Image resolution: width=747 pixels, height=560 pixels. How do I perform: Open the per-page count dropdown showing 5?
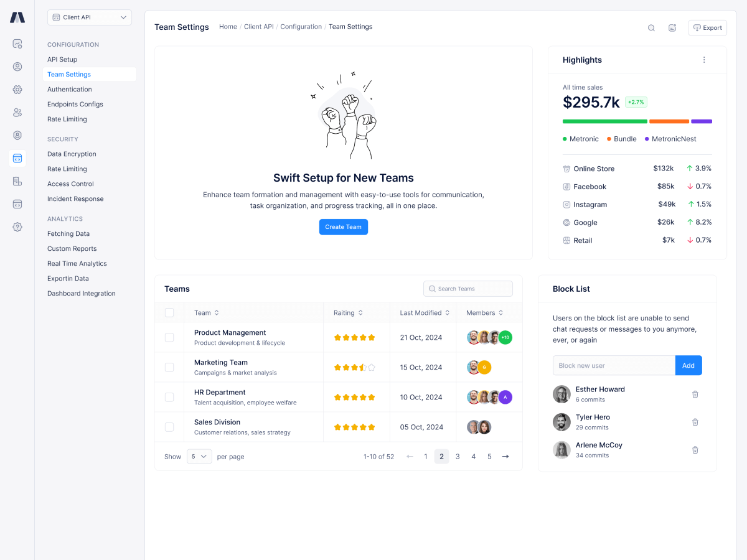199,456
